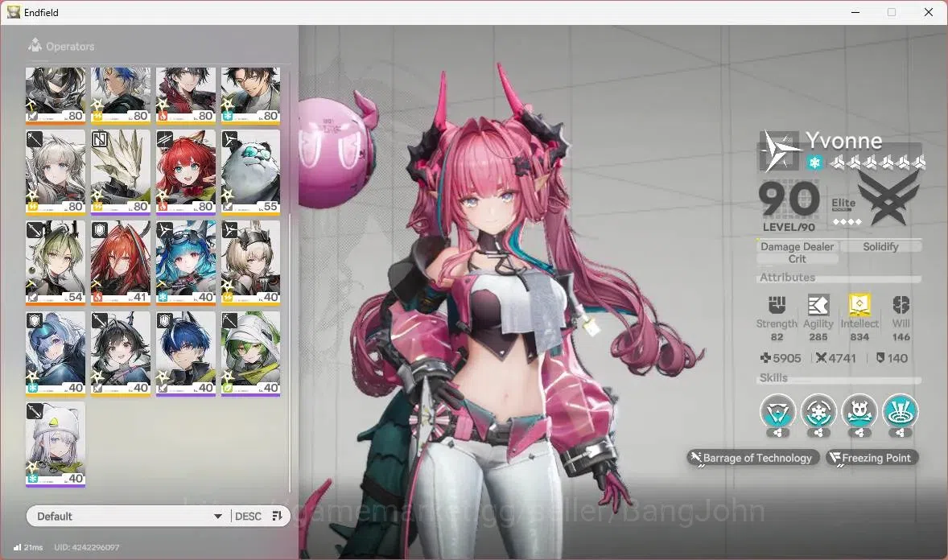Open the skull-and-crossbones skill icon
This screenshot has height=560, width=948.
(x=859, y=412)
